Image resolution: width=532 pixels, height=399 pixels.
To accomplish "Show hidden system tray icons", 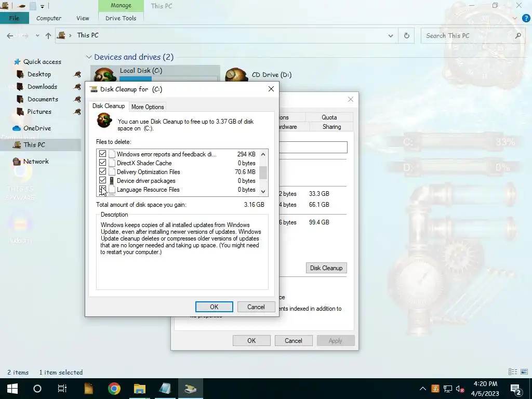I will tap(422, 389).
